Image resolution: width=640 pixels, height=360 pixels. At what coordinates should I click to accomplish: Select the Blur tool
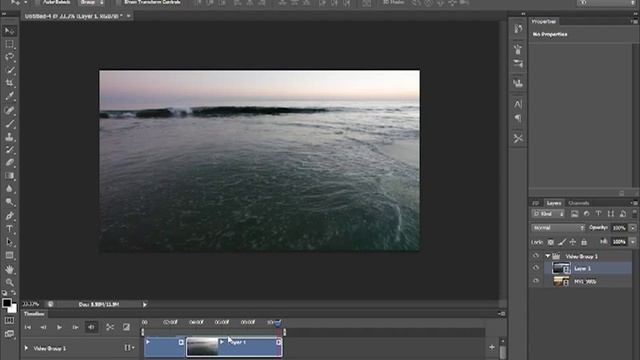9,189
